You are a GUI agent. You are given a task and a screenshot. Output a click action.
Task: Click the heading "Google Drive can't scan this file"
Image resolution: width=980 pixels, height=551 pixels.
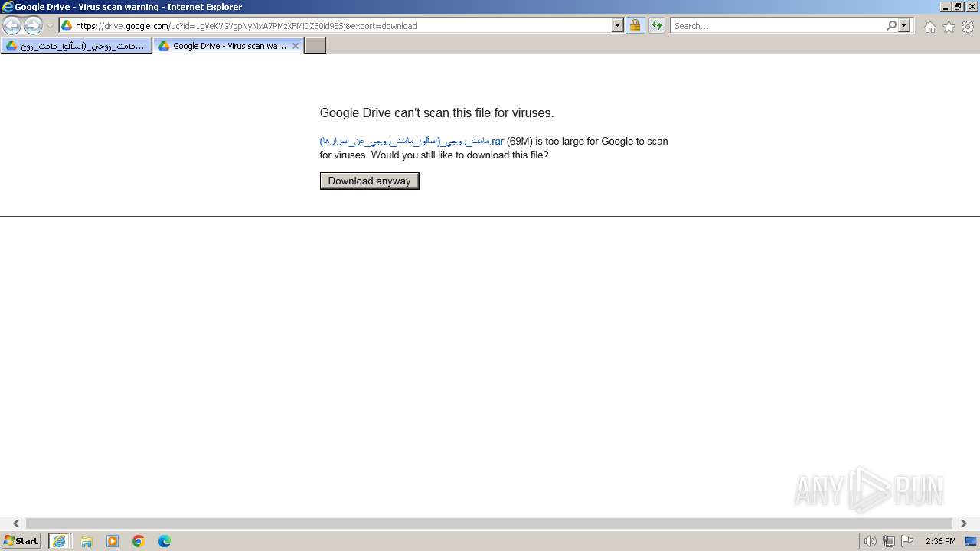pyautogui.click(x=436, y=112)
